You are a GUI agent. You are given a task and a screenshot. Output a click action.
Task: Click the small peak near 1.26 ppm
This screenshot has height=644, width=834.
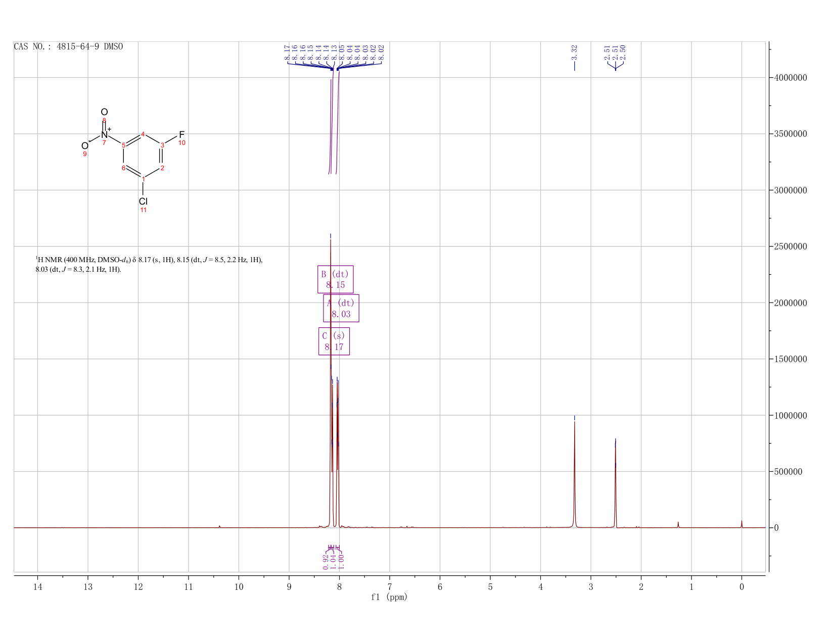tap(678, 525)
